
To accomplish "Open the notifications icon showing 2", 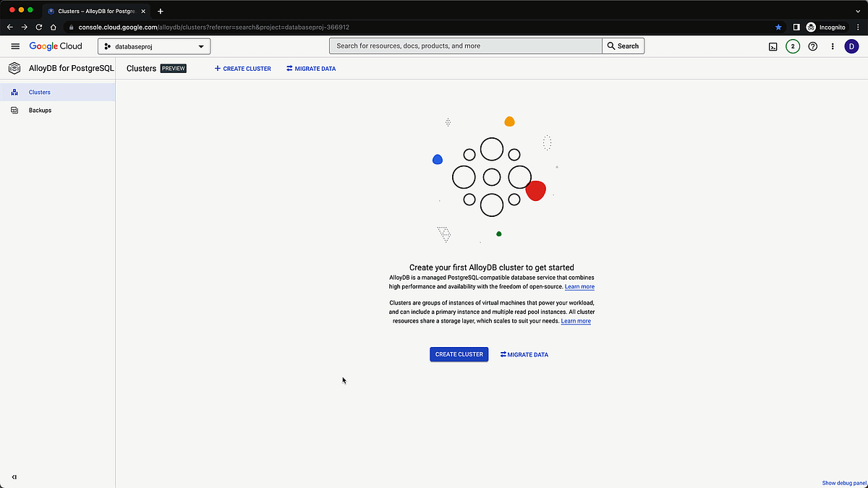I will [792, 46].
